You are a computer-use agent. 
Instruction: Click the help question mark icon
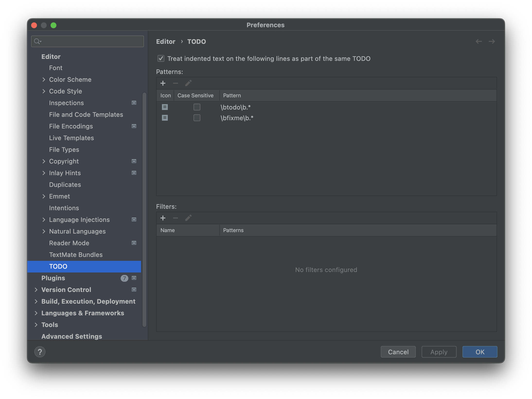pos(40,352)
